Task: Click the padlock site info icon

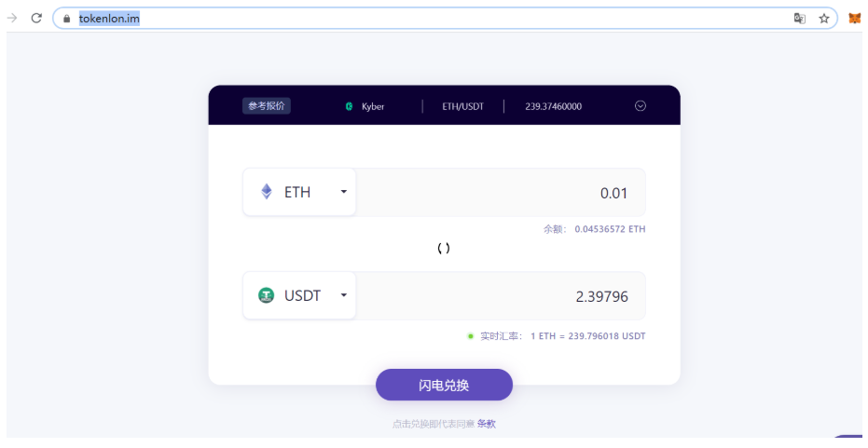Action: 67,19
